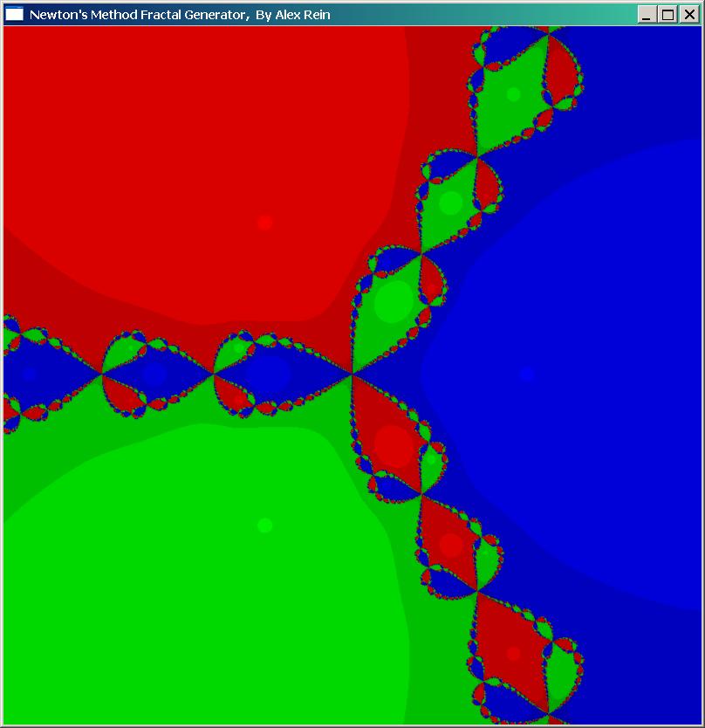Pick the root dot in the large blue basin
705x728 pixels.
coord(526,374)
